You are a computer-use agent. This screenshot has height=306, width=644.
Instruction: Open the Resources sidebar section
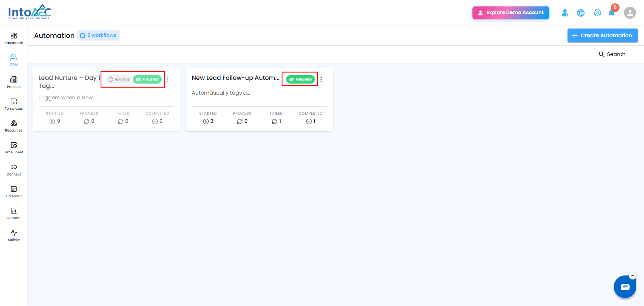[x=14, y=126]
